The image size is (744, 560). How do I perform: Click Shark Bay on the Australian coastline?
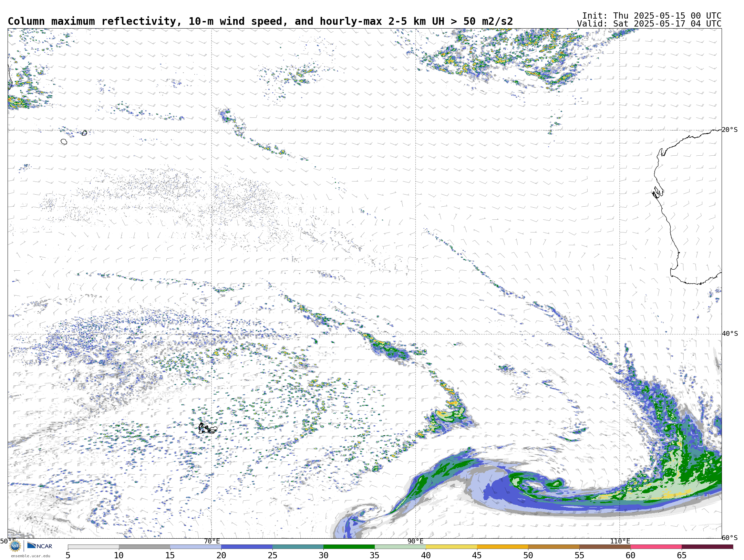click(x=658, y=192)
